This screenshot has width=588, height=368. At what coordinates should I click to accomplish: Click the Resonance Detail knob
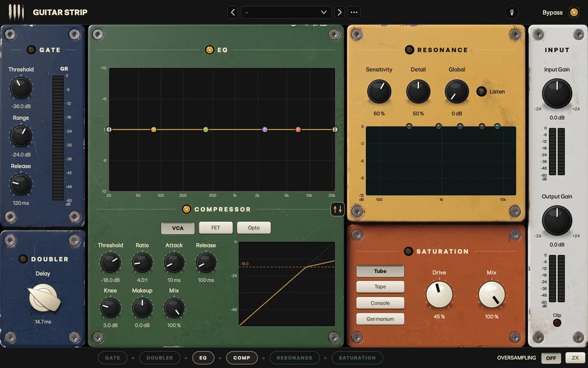(418, 91)
